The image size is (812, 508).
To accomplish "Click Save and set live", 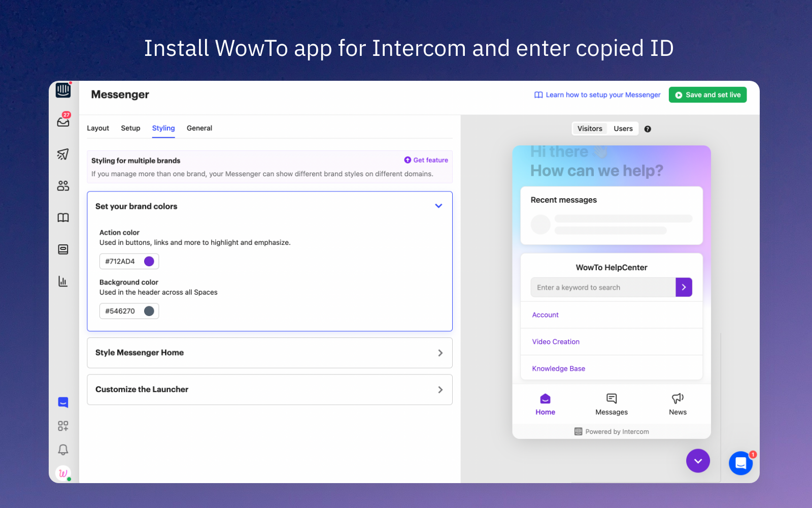I will point(707,94).
